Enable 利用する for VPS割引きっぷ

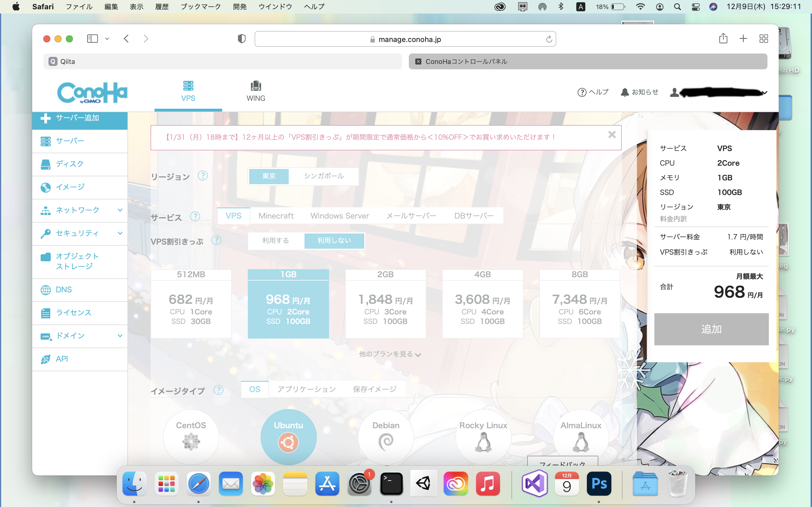tap(275, 241)
